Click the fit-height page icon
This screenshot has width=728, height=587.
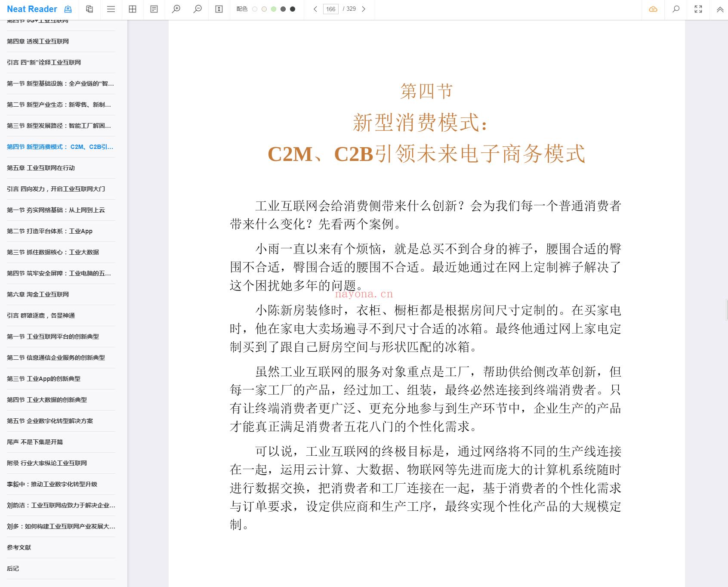pyautogui.click(x=219, y=9)
